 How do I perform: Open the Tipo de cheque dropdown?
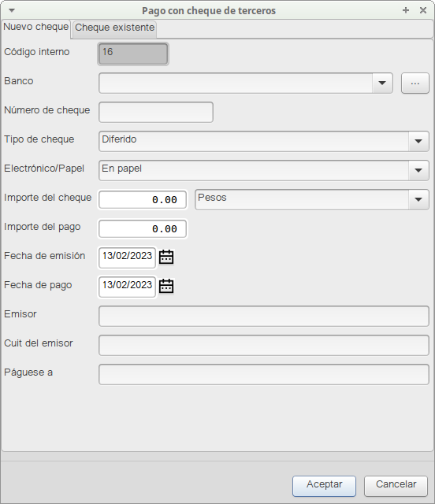click(418, 142)
